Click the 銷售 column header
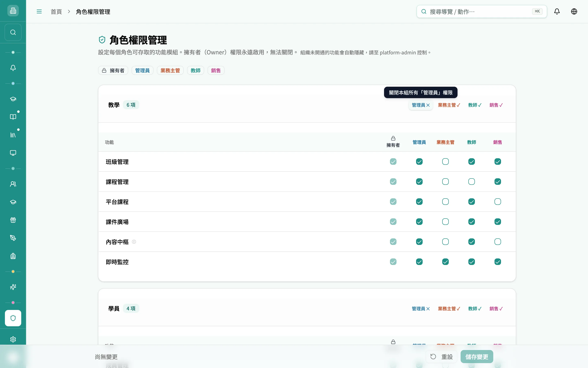The image size is (588, 368). click(x=498, y=142)
